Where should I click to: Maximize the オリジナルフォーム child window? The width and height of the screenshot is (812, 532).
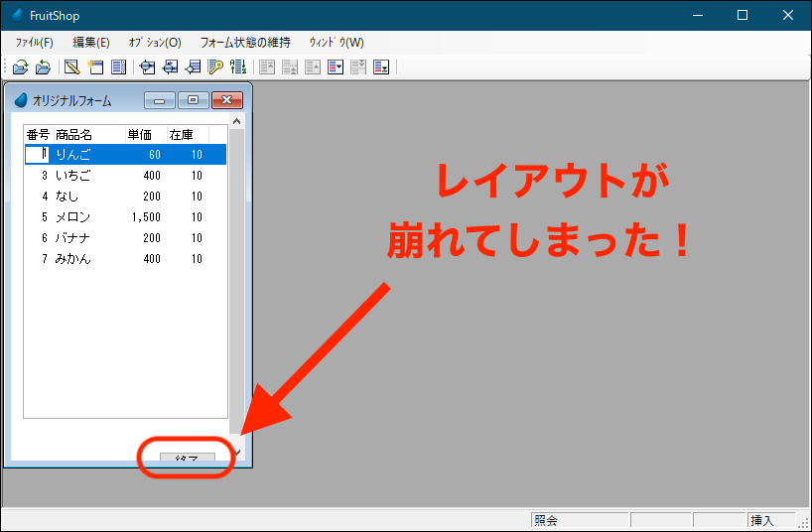(x=193, y=100)
